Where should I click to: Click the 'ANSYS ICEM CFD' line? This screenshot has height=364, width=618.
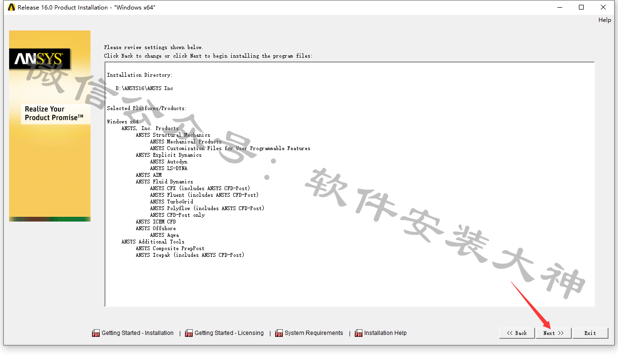tap(155, 222)
